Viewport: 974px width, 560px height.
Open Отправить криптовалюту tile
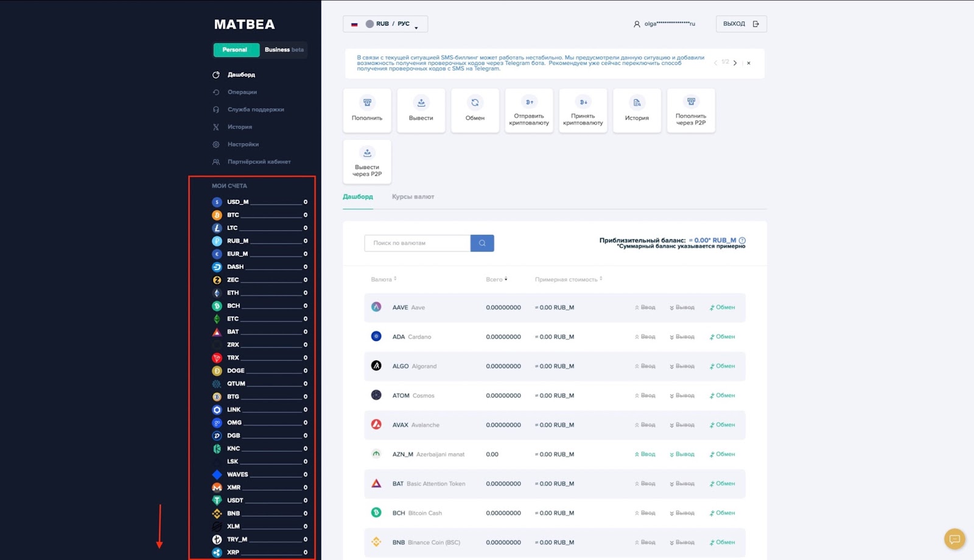tap(529, 110)
